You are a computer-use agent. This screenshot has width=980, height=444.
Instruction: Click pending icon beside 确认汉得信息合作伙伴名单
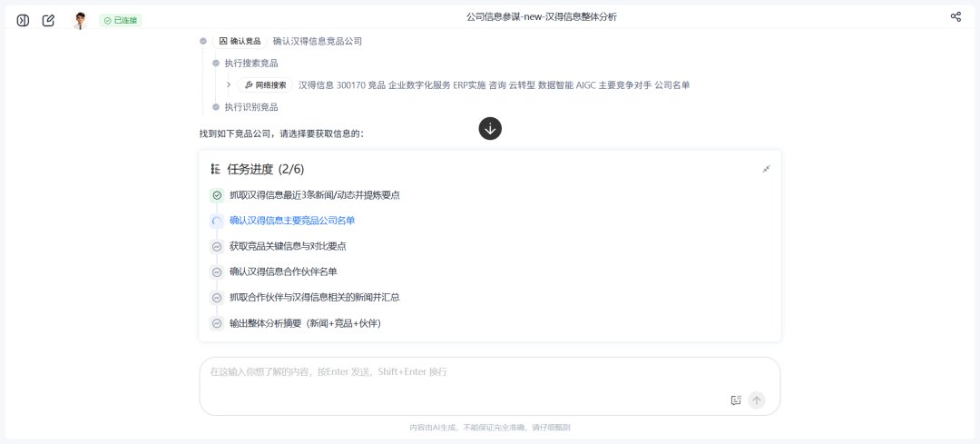tap(217, 272)
